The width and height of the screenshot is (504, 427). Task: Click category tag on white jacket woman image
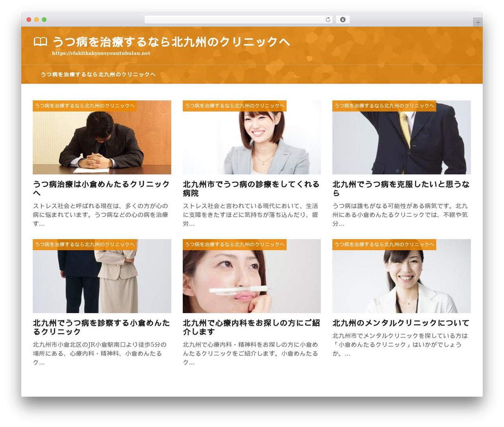point(384,244)
